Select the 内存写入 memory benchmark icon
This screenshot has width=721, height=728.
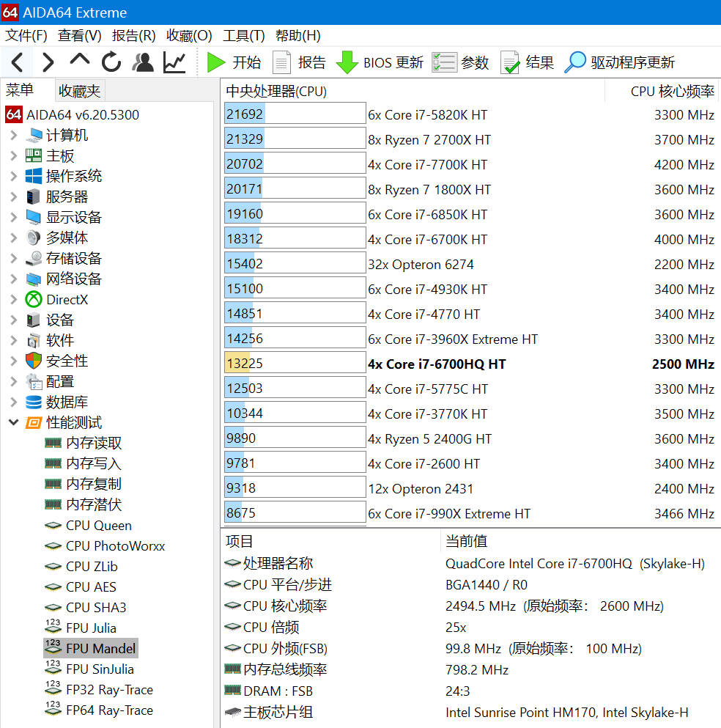(53, 463)
